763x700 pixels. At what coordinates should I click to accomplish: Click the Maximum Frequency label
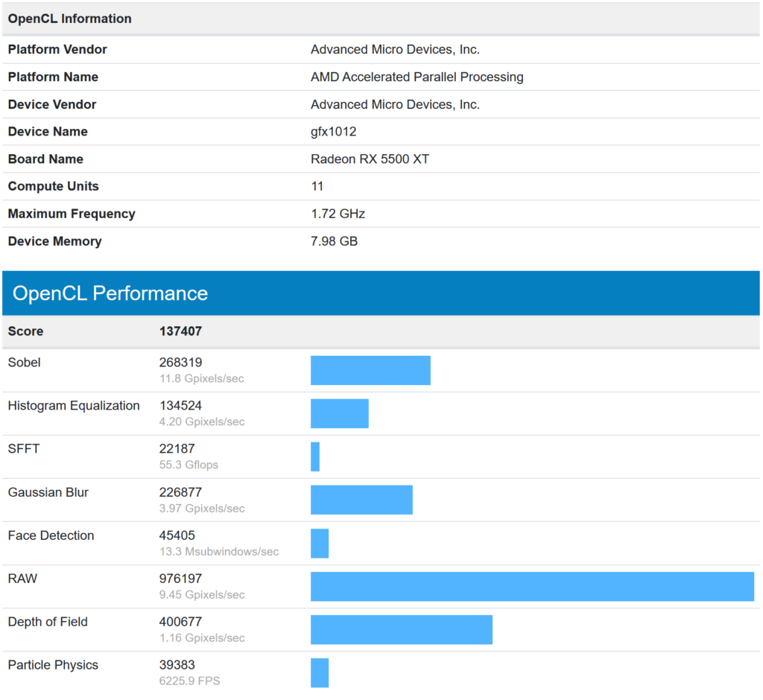tap(72, 214)
